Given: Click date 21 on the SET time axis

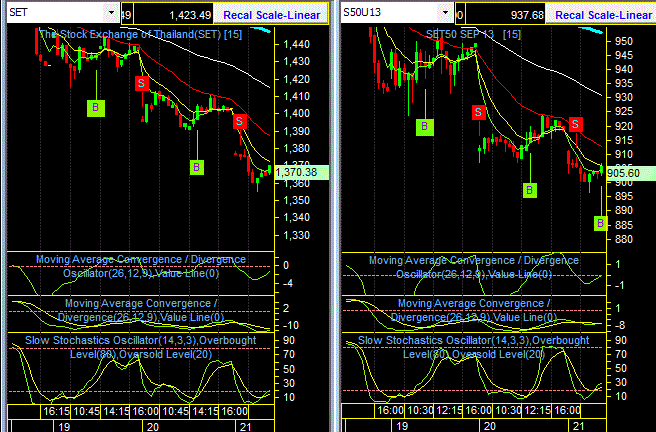Looking at the screenshot, I should click(x=246, y=427).
